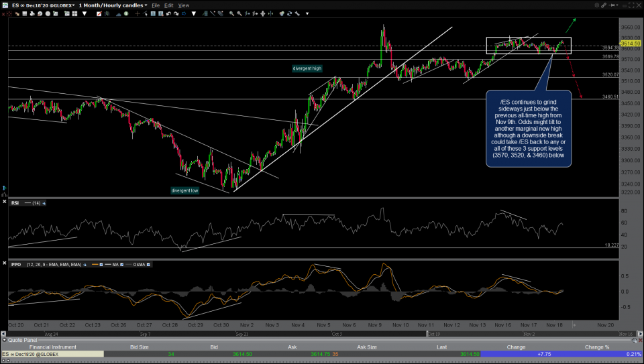Expand the third white triangle toolbar dropdown
Viewport: 644px width, 364px height.
(307, 13)
